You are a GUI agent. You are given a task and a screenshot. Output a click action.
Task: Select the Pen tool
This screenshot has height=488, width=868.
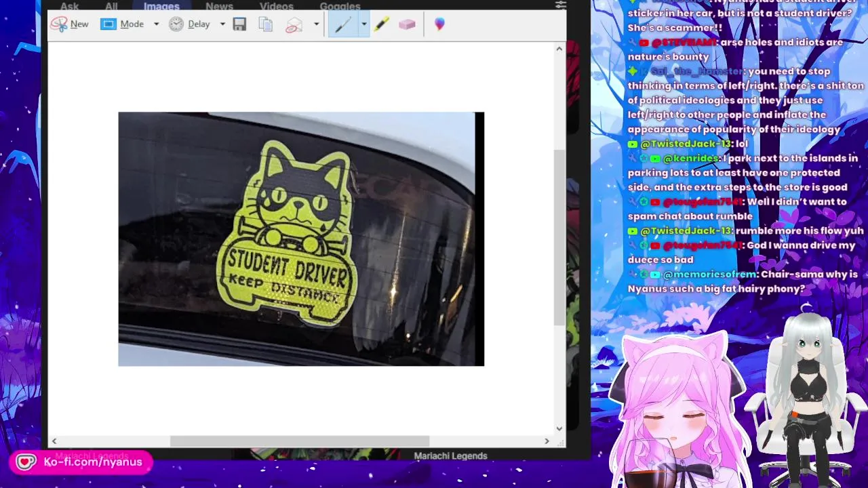click(342, 24)
